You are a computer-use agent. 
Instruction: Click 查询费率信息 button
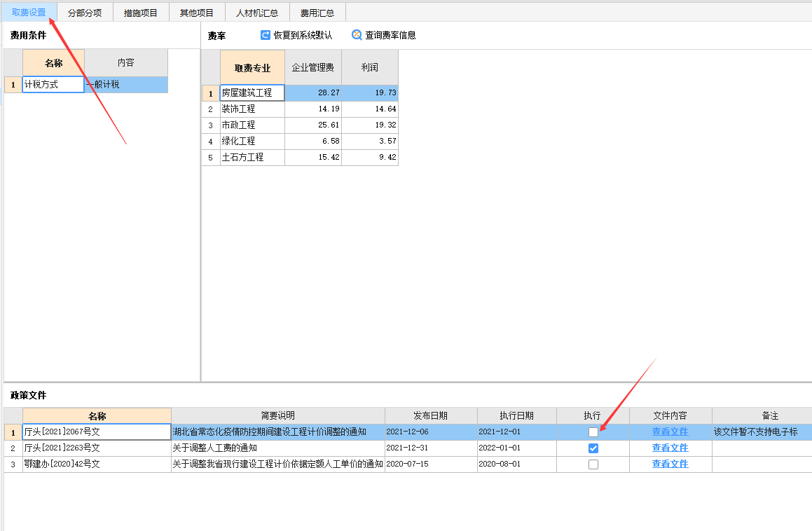coord(384,35)
